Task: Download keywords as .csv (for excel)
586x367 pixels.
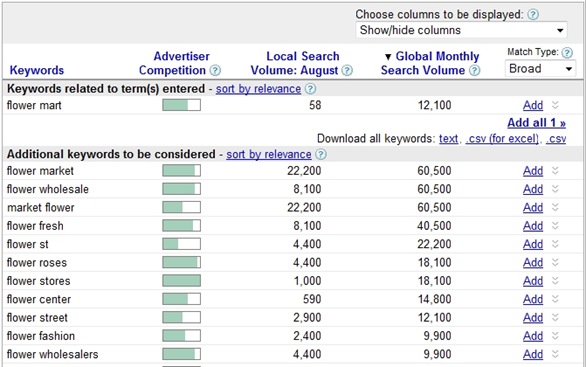Action: (503, 139)
